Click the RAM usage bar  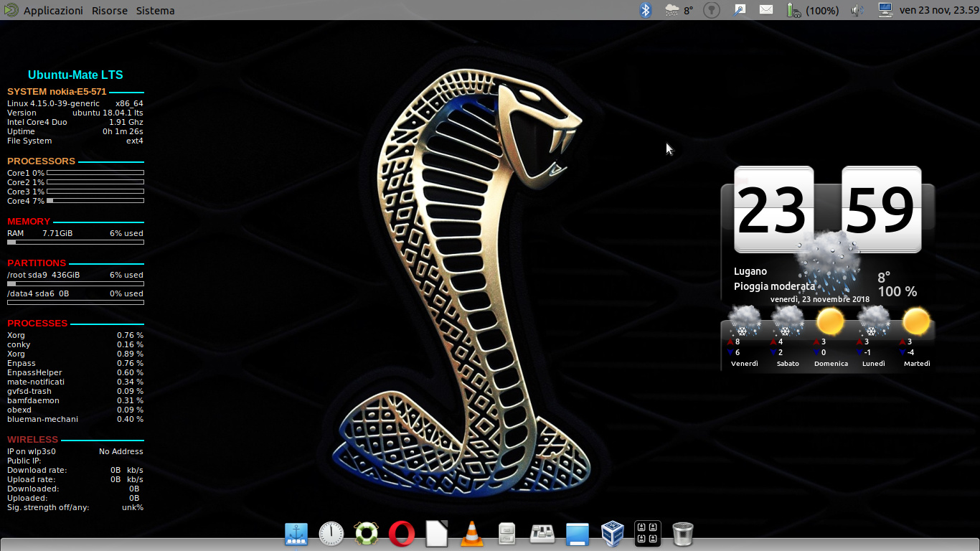[75, 242]
